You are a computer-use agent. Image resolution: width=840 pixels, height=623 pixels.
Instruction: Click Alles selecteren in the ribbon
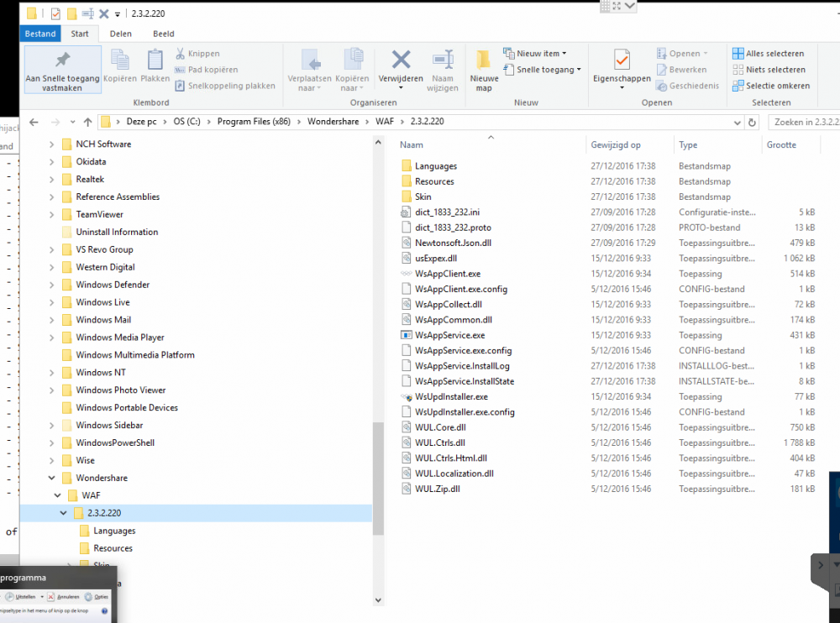(x=768, y=54)
